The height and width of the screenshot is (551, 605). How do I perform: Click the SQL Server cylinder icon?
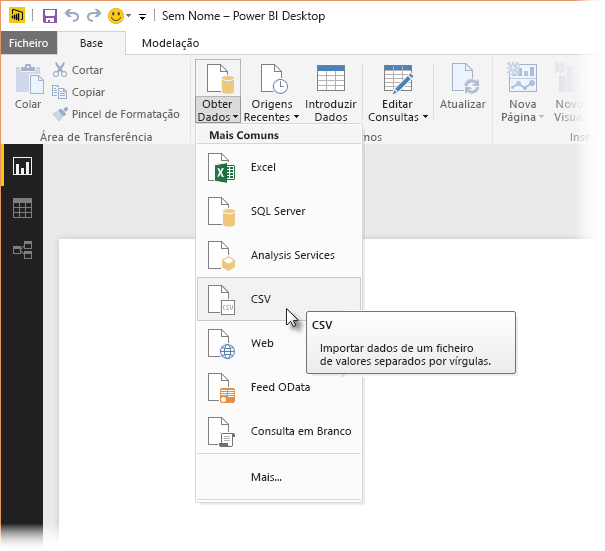[x=221, y=212]
